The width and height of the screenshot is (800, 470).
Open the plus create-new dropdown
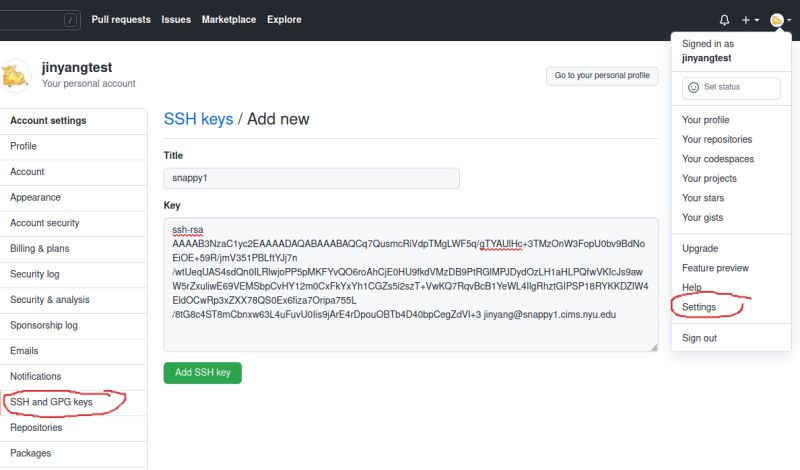click(x=750, y=20)
